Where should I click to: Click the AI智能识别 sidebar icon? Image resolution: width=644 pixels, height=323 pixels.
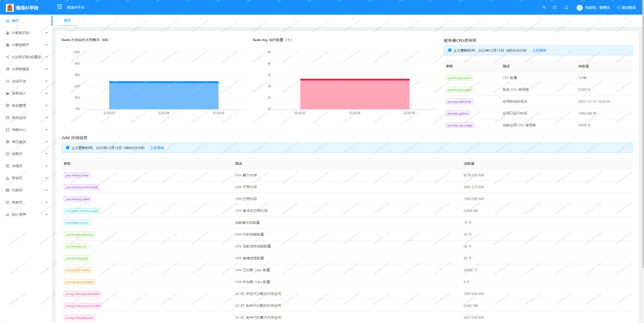coord(7,32)
